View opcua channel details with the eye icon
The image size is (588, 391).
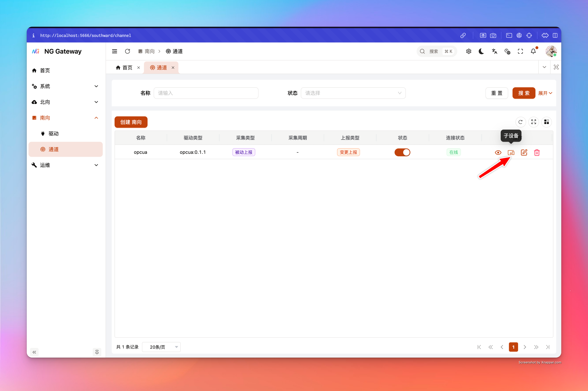(x=498, y=152)
